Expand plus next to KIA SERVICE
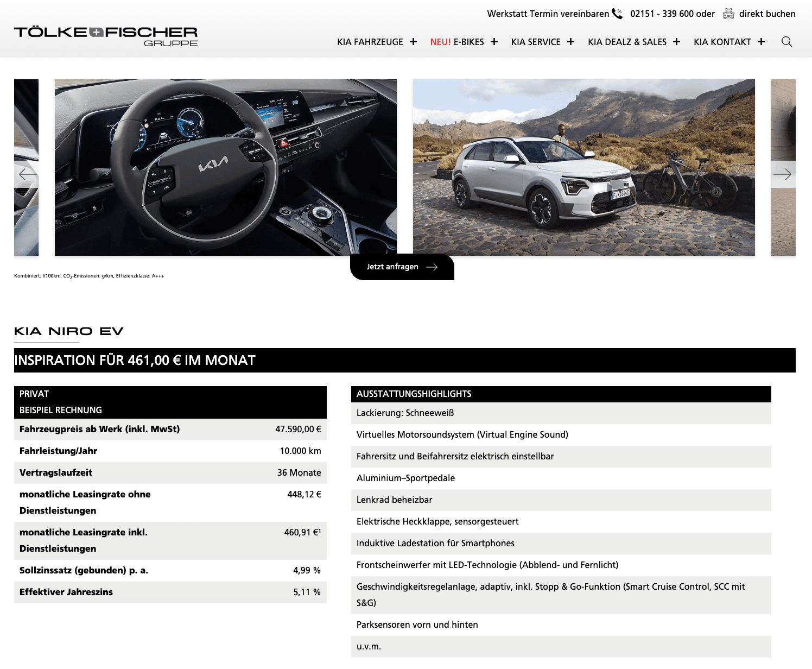This screenshot has height=669, width=812. (570, 42)
